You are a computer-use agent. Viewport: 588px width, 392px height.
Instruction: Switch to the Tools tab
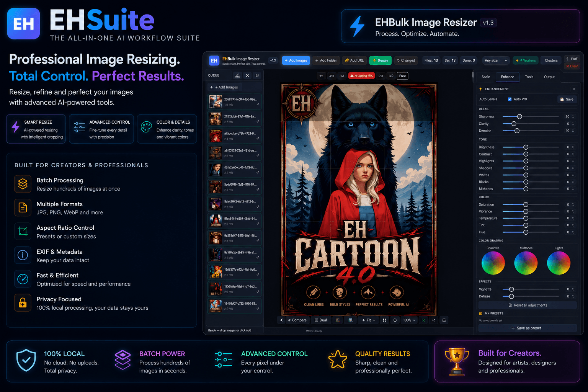[x=529, y=77]
